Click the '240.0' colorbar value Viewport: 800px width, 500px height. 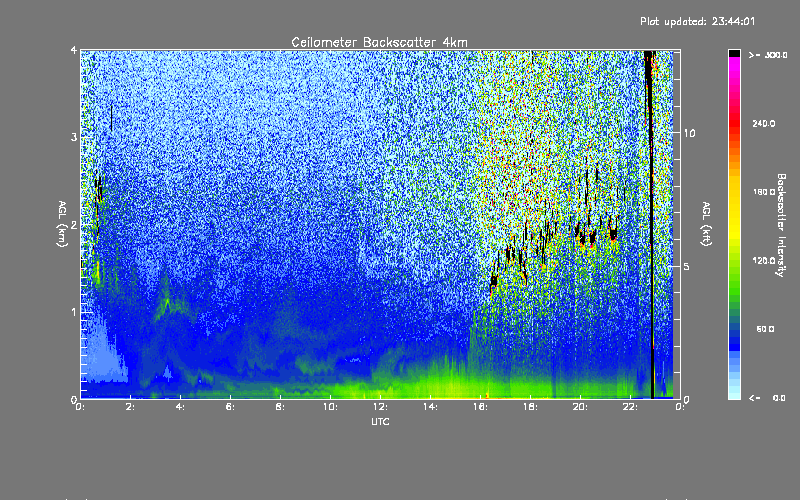[764, 123]
